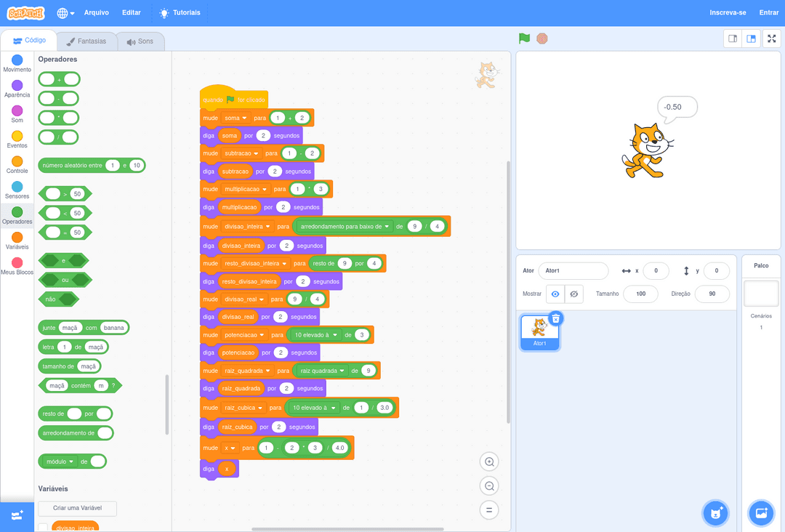Check the divisao_inteira variable checkbox
The height and width of the screenshot is (532, 785).
(43, 528)
